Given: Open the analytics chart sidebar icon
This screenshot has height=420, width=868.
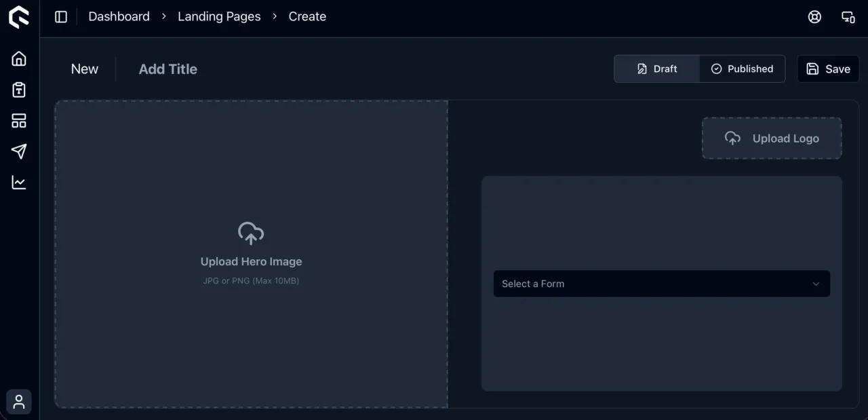Looking at the screenshot, I should coord(19,183).
